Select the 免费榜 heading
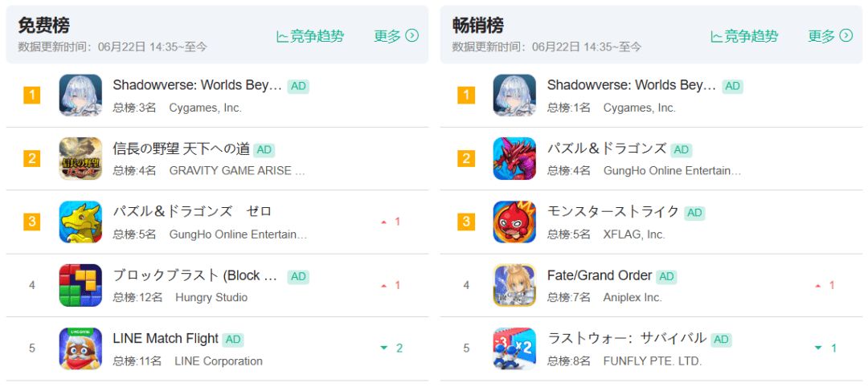This screenshot has width=868, height=387. pos(43,25)
